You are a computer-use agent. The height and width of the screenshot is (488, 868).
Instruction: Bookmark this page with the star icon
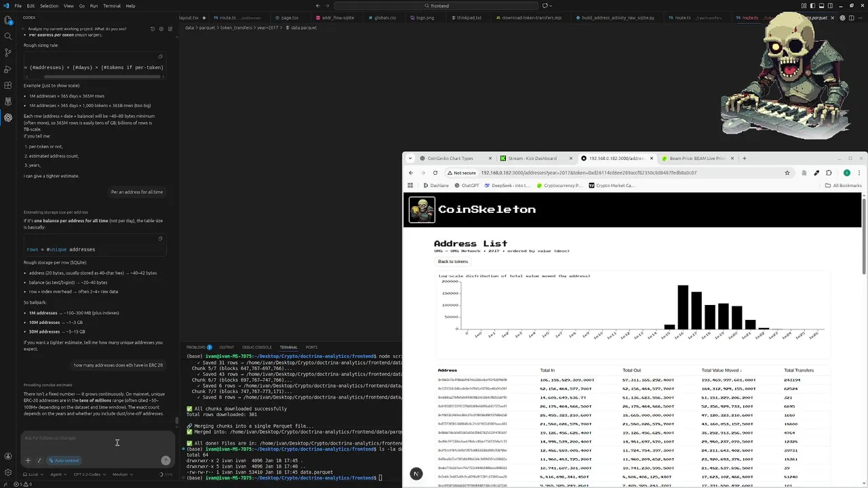[787, 173]
